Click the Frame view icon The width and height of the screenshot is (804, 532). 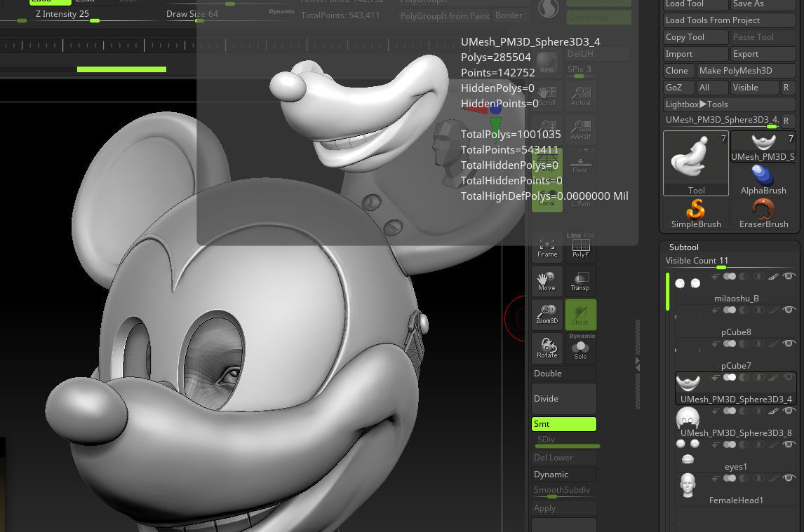click(x=547, y=247)
